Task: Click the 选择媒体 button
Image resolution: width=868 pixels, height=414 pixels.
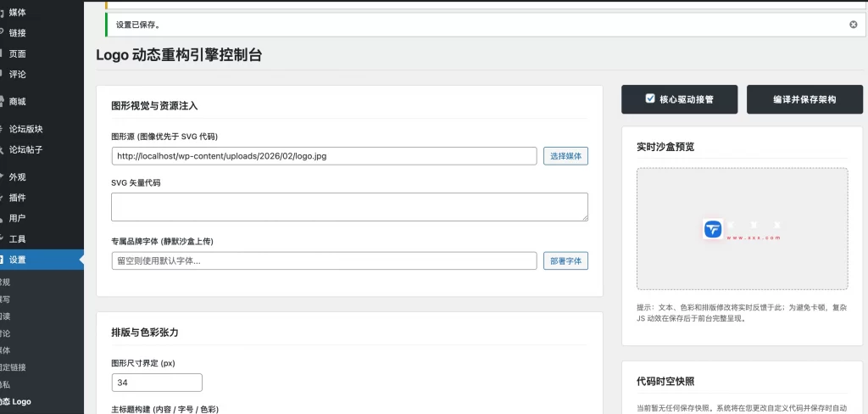Action: (x=565, y=156)
